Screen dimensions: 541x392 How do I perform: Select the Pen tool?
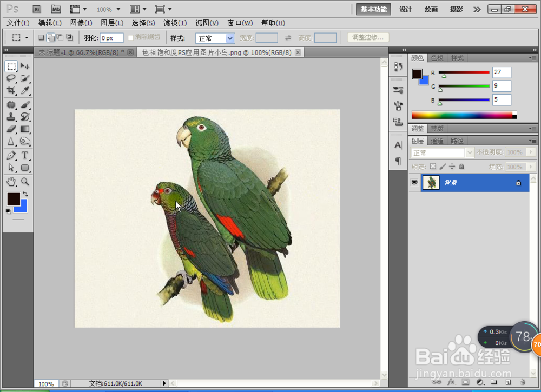(x=11, y=156)
